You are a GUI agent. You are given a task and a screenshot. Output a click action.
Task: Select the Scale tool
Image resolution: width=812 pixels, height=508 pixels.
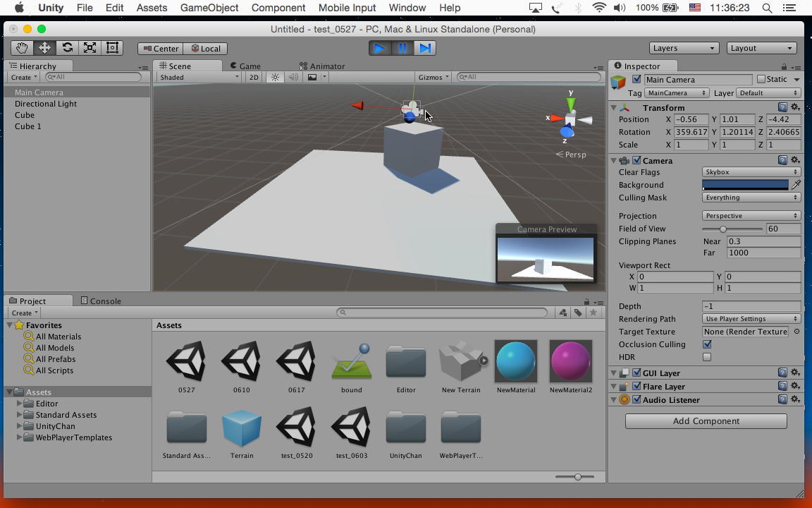[x=90, y=48]
